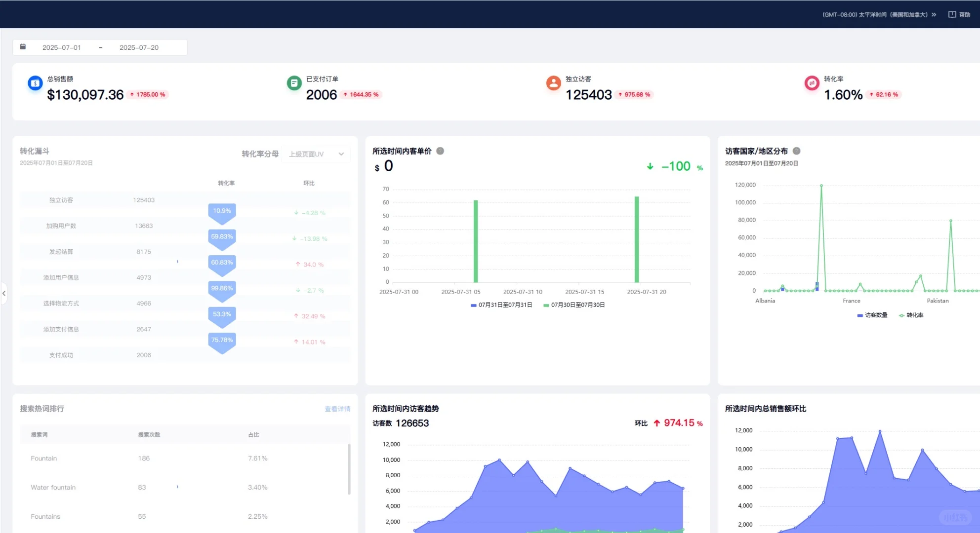
Task: Click the blue total sales icon
Action: coord(35,83)
